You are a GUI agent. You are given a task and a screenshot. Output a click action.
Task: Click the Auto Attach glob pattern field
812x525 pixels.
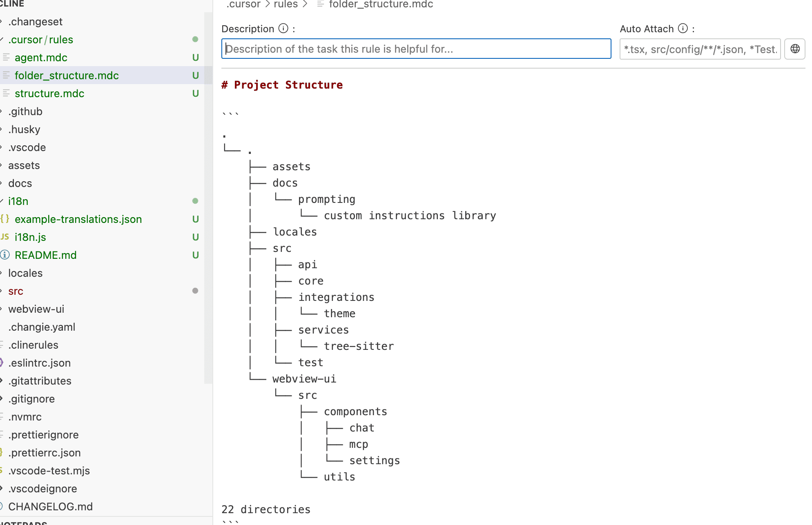click(x=700, y=49)
